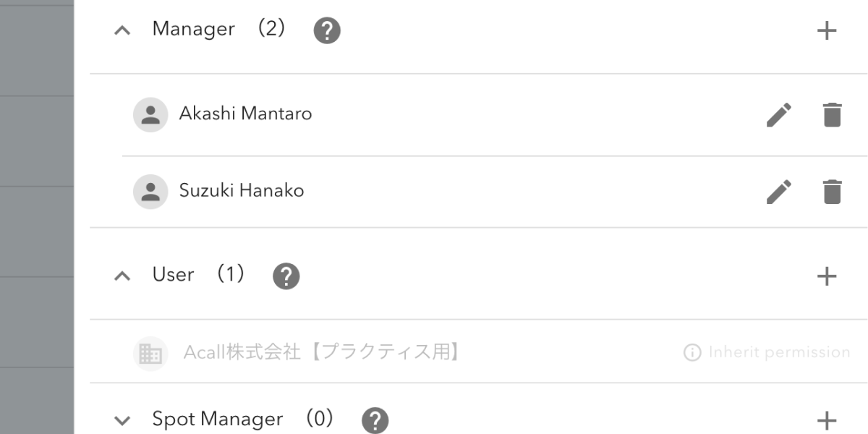The image size is (868, 434).
Task: Select the Akashi Mantaro avatar
Action: (150, 114)
